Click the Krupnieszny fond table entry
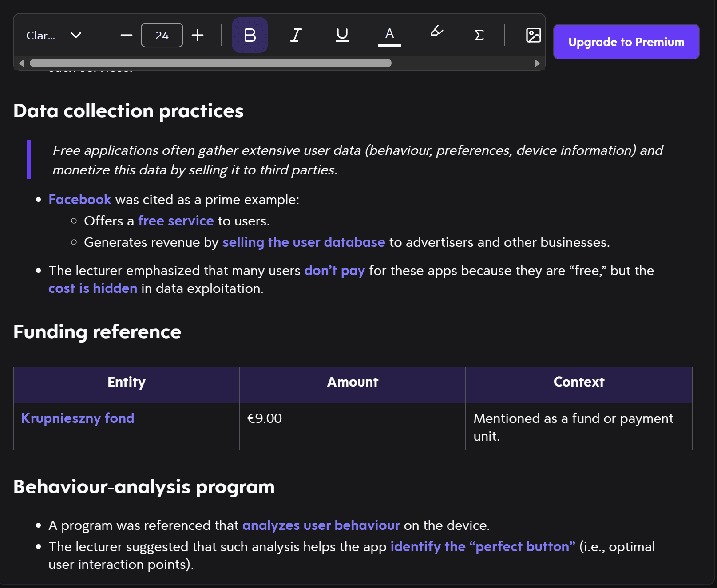The height and width of the screenshot is (588, 717). click(x=78, y=418)
